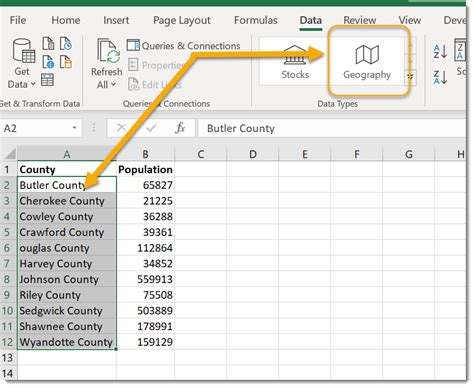Click the Select All corner triangle
Viewport: 474px width, 388px height.
[x=9, y=154]
